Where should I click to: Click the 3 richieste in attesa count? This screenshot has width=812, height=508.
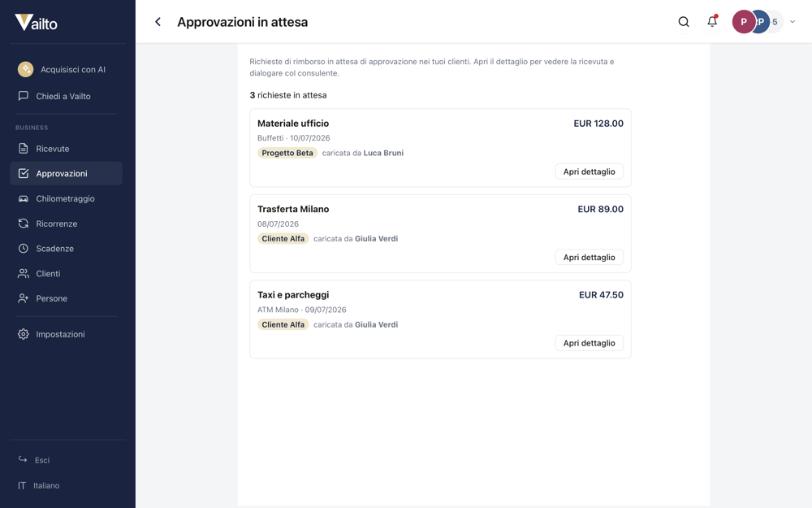click(288, 95)
